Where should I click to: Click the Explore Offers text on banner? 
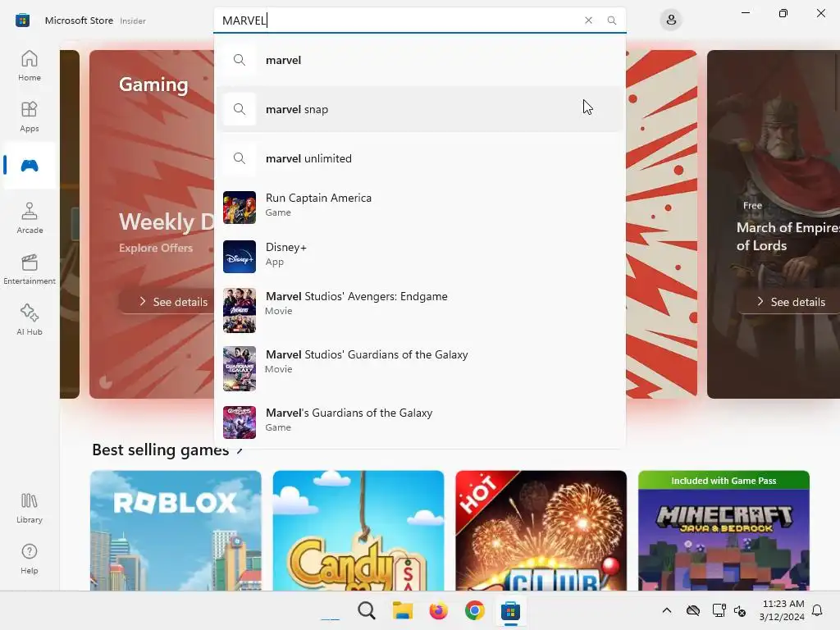coord(156,248)
